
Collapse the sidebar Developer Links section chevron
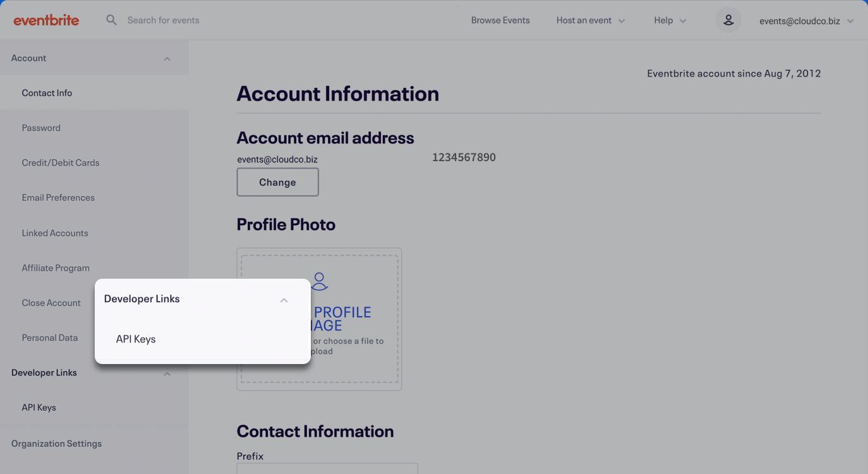pos(167,374)
